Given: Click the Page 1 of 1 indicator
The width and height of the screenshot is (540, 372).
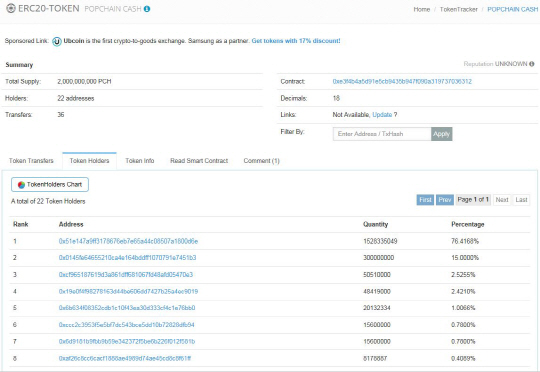Looking at the screenshot, I should [473, 200].
